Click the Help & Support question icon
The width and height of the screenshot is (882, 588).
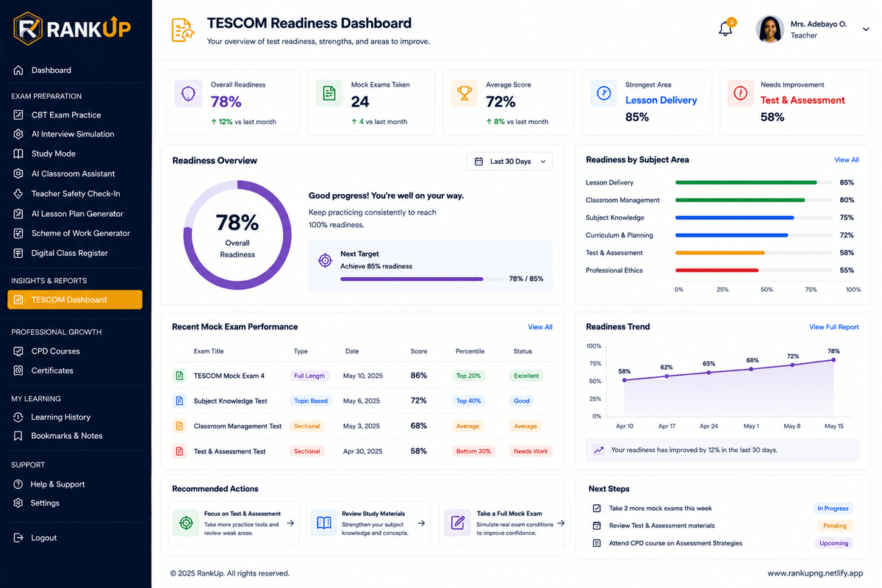click(x=18, y=484)
